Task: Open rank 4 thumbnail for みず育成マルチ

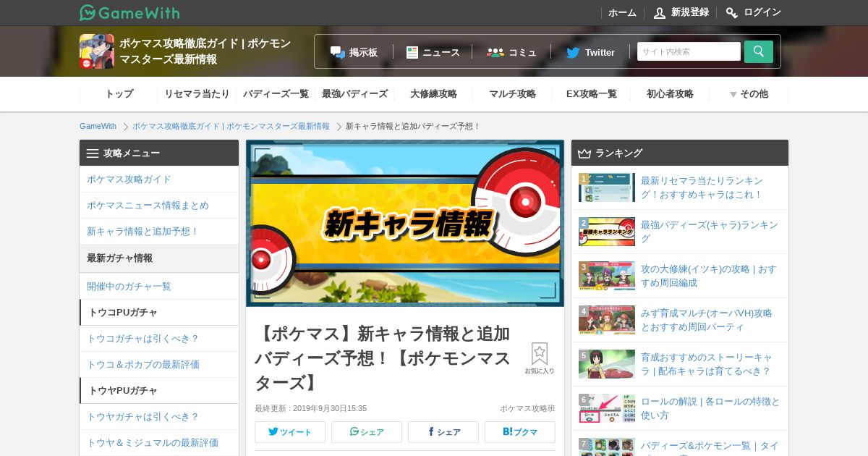Action: point(607,320)
